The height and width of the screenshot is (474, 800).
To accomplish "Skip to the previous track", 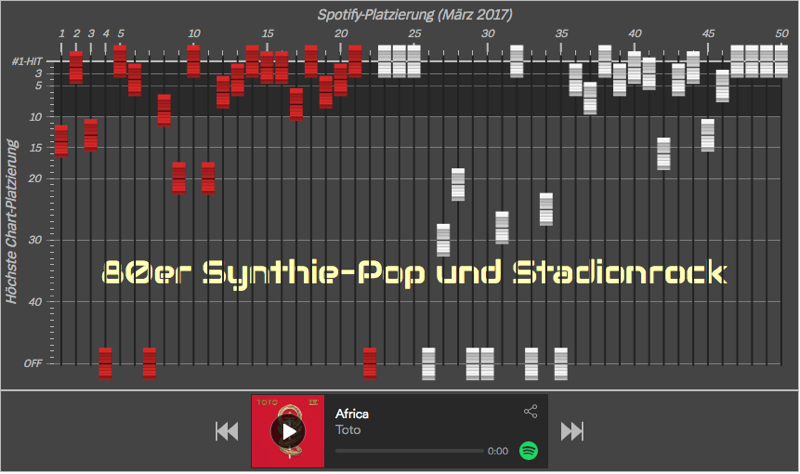I will pos(227,432).
